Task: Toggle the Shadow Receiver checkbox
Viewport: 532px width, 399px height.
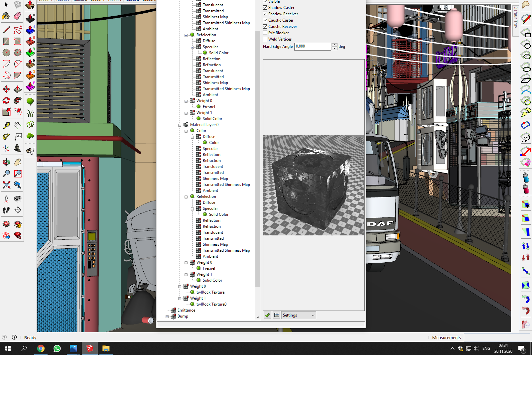Action: click(x=265, y=14)
